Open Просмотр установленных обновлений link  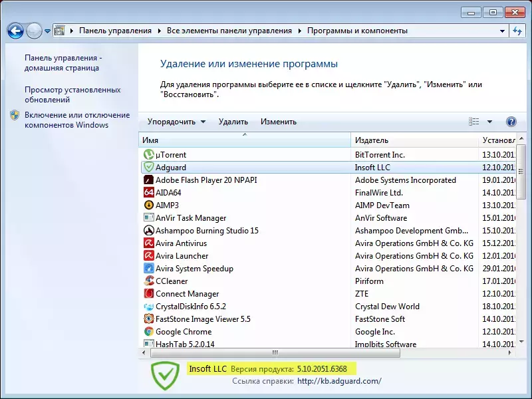click(72, 94)
